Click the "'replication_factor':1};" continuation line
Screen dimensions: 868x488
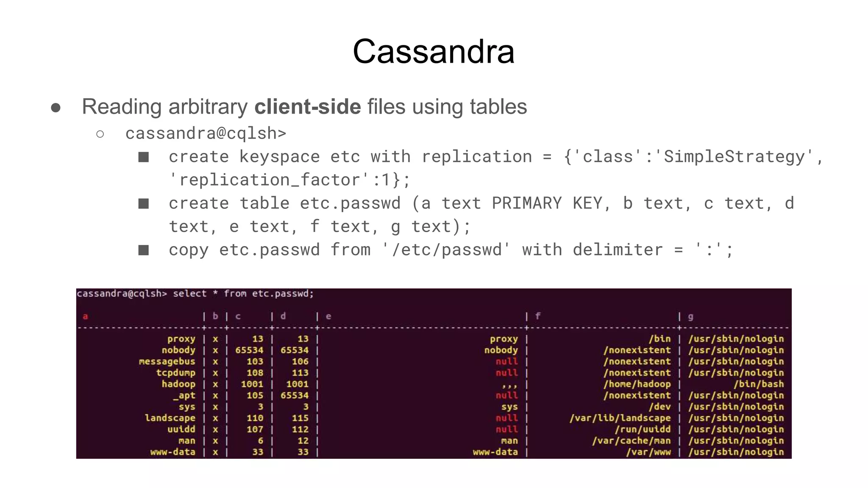tap(289, 180)
